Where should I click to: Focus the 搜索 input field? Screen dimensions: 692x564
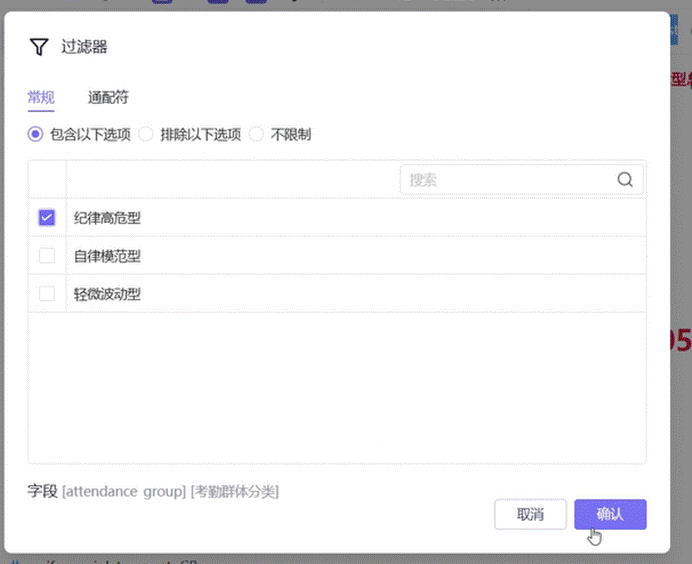tap(521, 180)
